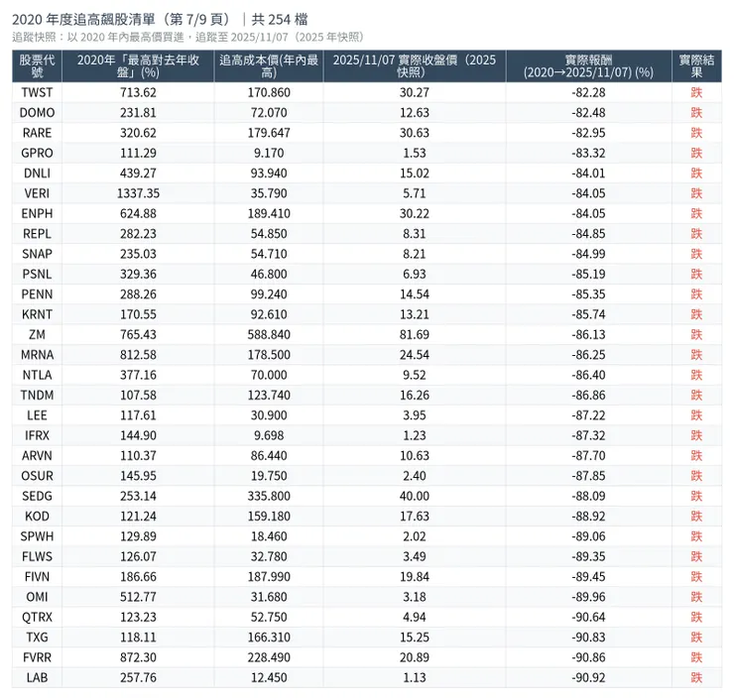Select the FLWS ticker cell
Viewport: 734px width, 700px height.
tap(37, 556)
